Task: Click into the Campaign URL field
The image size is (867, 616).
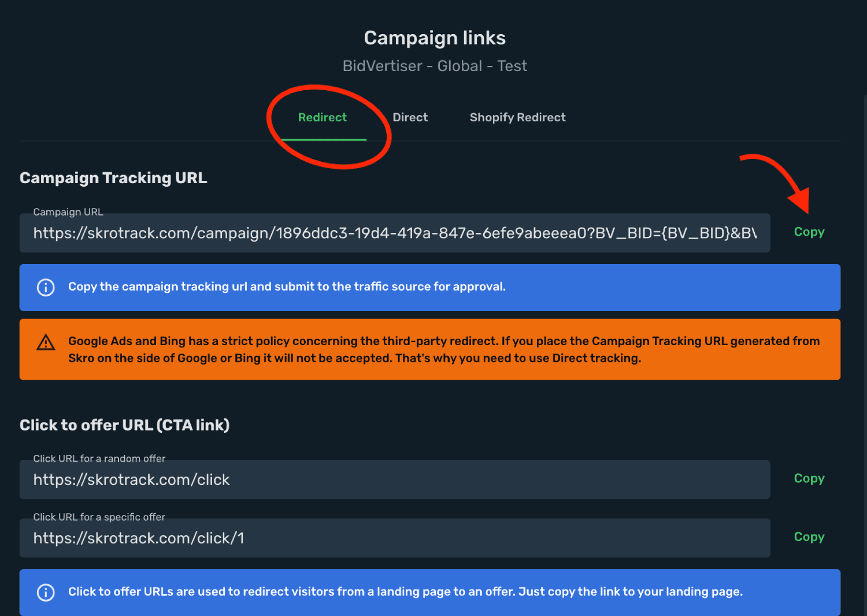Action: click(x=395, y=233)
